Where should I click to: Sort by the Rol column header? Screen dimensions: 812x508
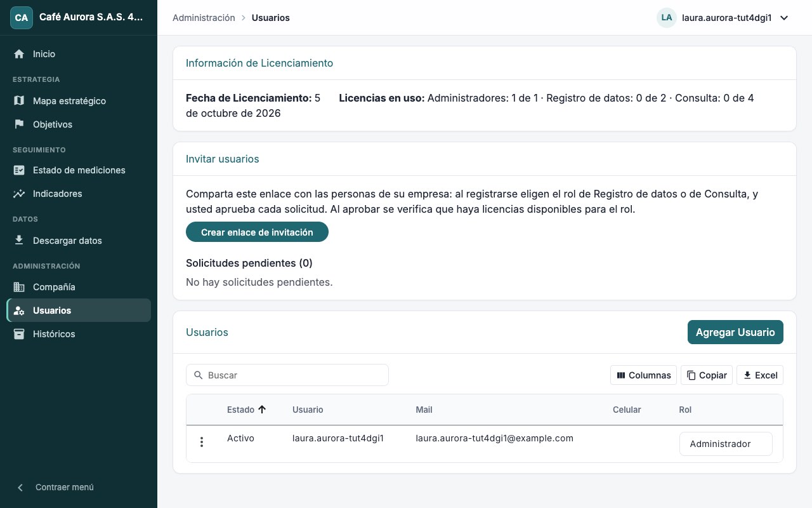(685, 410)
